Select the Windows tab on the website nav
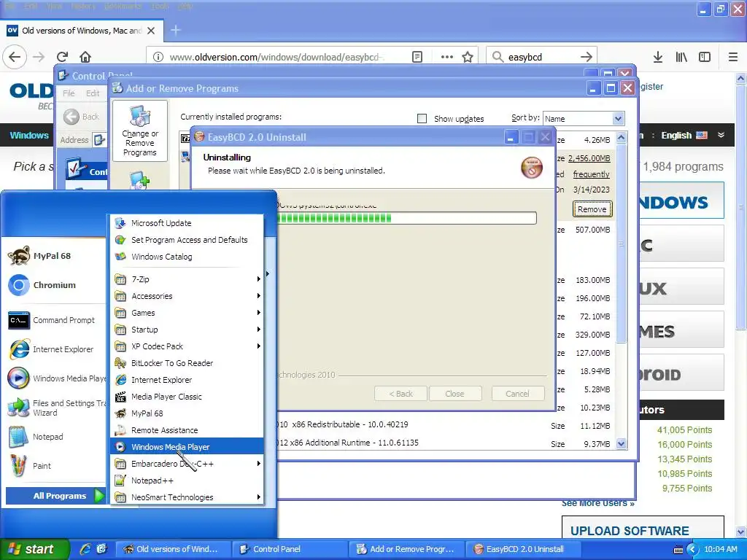 29,135
